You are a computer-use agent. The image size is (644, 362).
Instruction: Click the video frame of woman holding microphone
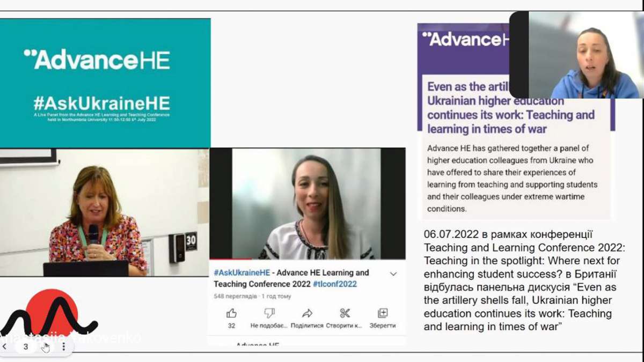coord(105,212)
